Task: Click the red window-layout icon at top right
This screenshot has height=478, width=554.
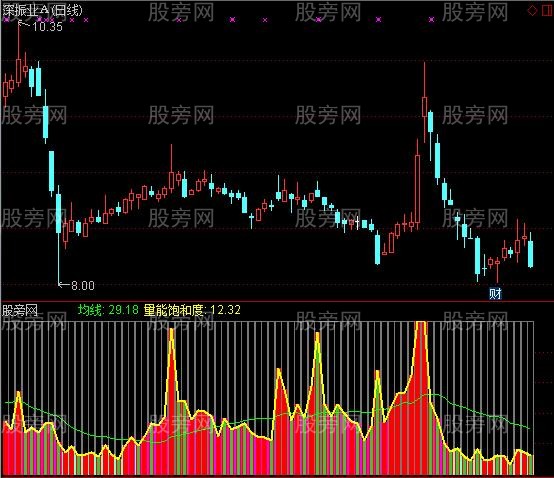Action: [x=548, y=10]
